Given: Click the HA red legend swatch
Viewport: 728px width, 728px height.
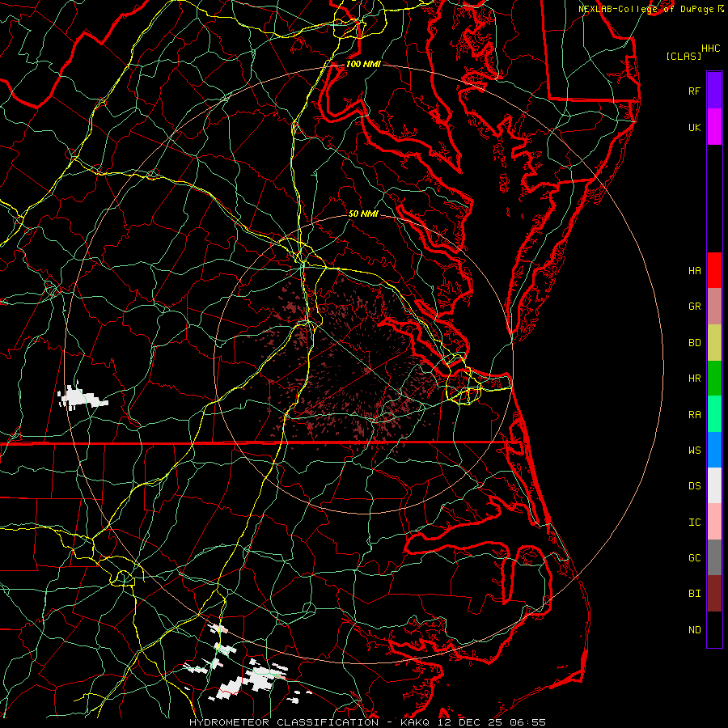Looking at the screenshot, I should coord(714,270).
